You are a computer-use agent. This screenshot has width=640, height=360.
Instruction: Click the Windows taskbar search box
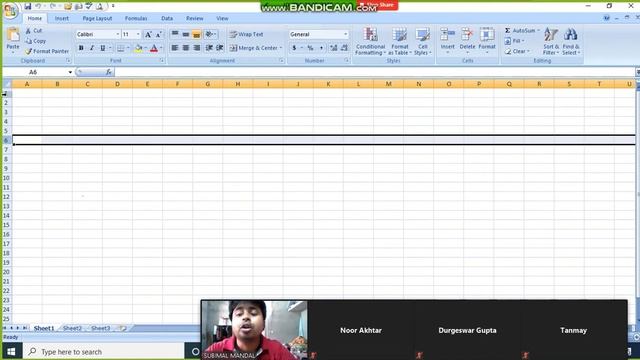point(104,351)
